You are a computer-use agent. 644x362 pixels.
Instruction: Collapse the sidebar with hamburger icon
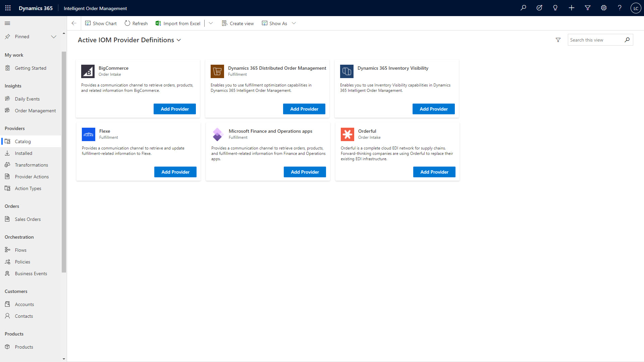[x=7, y=23]
